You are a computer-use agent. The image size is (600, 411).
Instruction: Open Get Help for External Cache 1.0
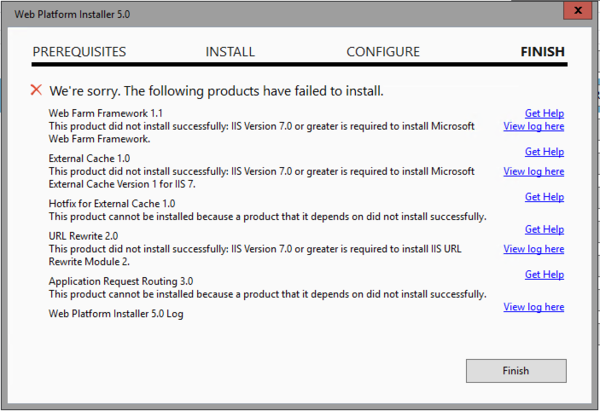[x=544, y=152]
